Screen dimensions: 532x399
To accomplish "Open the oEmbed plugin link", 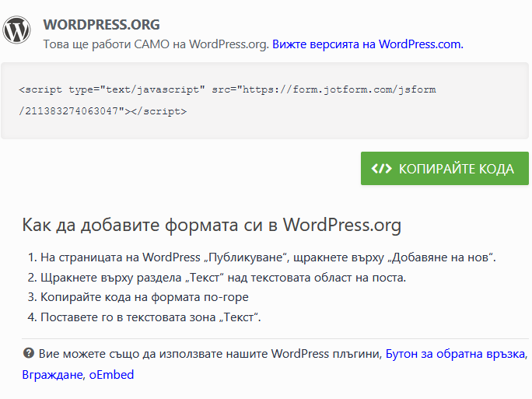I will pyautogui.click(x=111, y=375).
